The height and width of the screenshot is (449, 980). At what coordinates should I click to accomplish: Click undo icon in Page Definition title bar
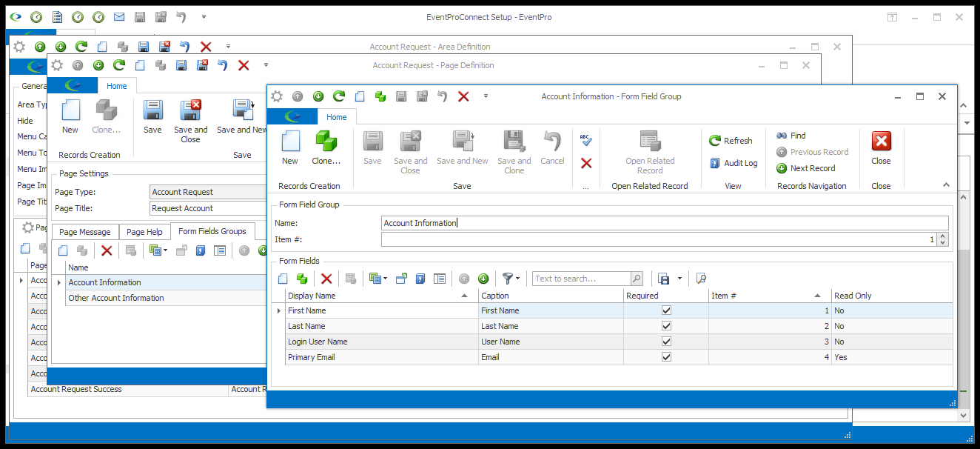point(222,65)
